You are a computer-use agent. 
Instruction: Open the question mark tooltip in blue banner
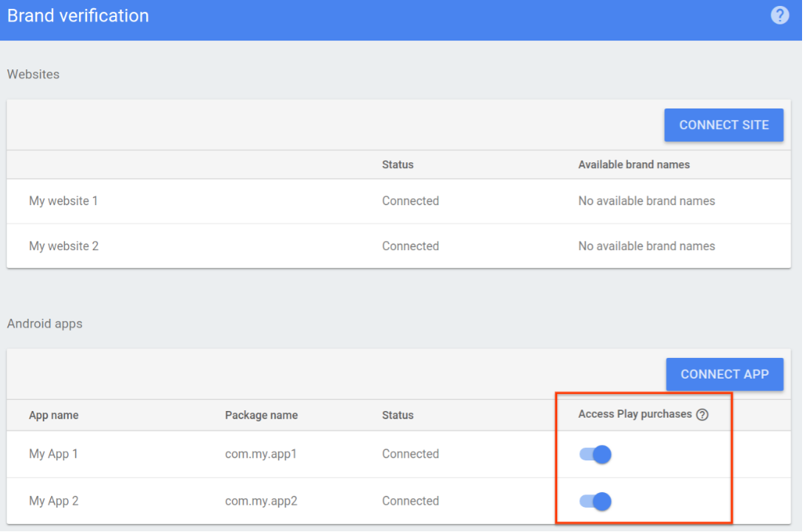click(779, 15)
